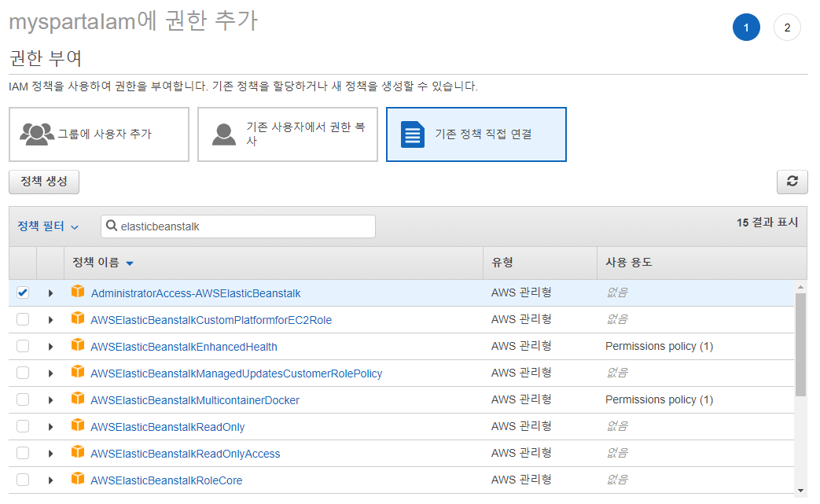The height and width of the screenshot is (504, 820).
Task: Click the refresh policies icon button
Action: pyautogui.click(x=792, y=182)
